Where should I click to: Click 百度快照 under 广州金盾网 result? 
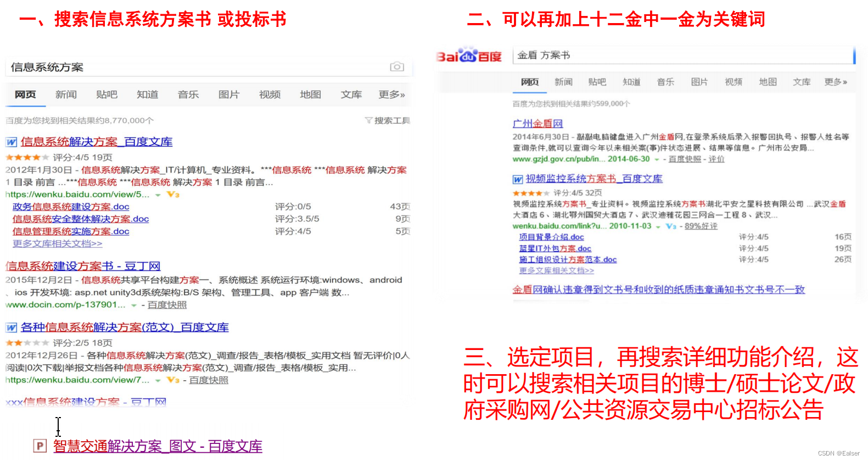click(x=685, y=159)
